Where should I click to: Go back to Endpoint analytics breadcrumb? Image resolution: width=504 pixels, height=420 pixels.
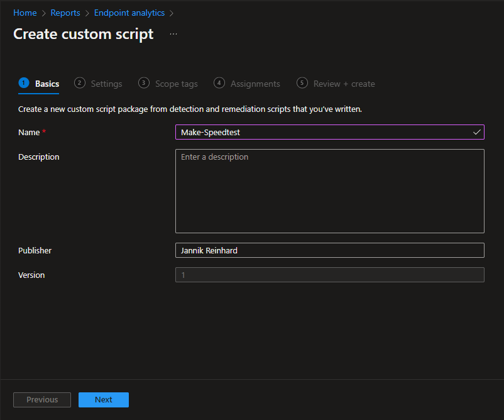[129, 13]
